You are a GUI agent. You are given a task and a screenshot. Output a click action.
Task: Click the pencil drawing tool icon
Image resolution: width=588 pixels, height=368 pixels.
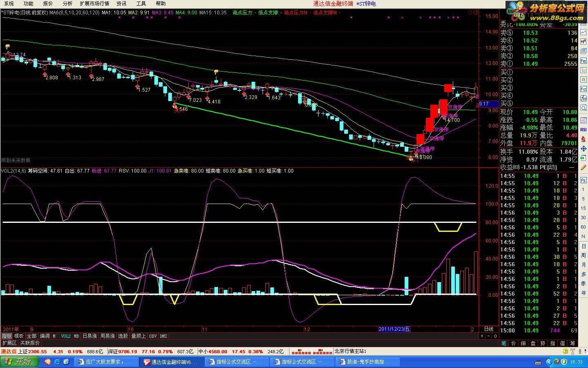click(584, 167)
